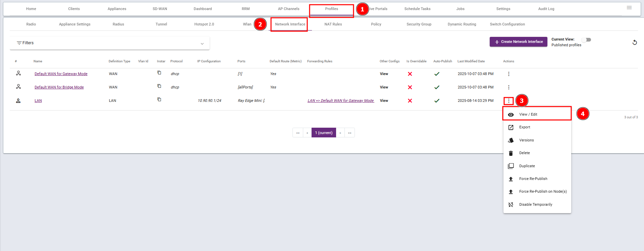Toggle the Current View published profiles switch
644x251 pixels.
[586, 40]
